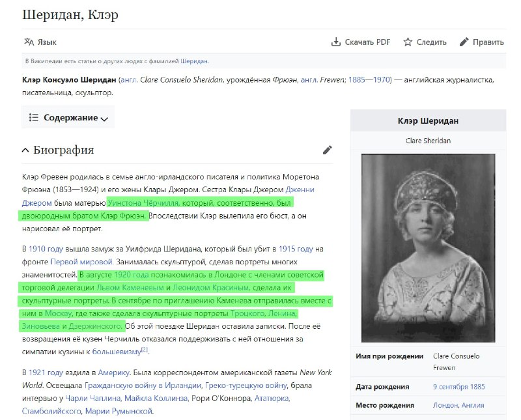Click the infobox caption Clare Sheridan
521x420 pixels.
coord(428,141)
